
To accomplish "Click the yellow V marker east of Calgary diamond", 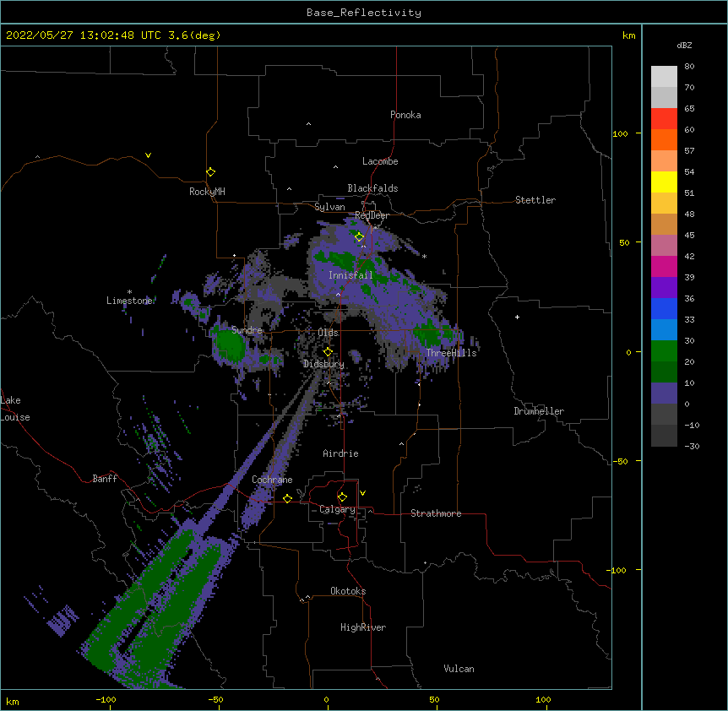I will tap(362, 493).
